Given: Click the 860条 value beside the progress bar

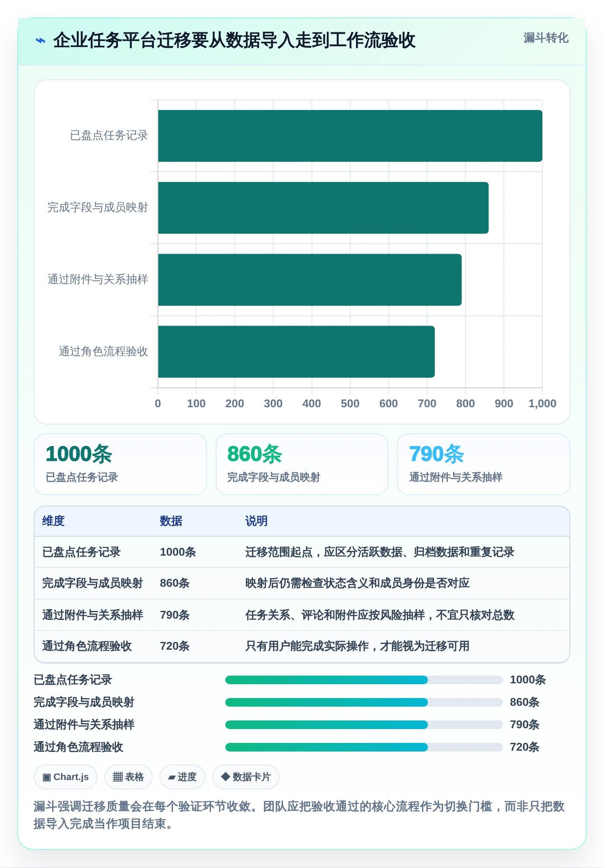Looking at the screenshot, I should pyautogui.click(x=525, y=702).
